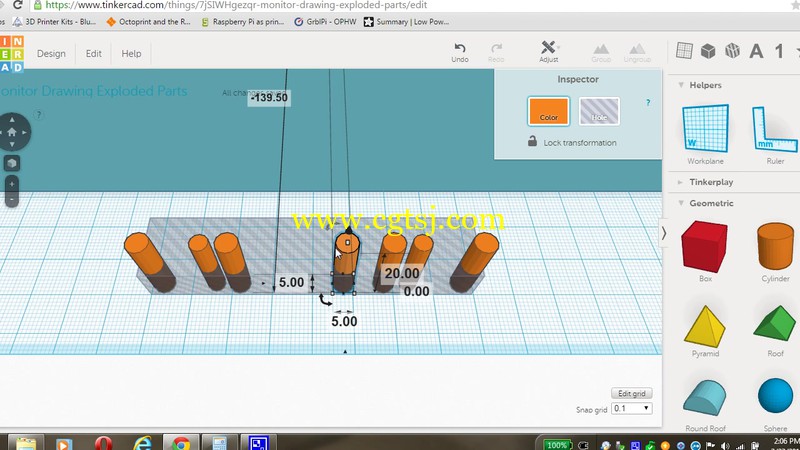The height and width of the screenshot is (450, 800).
Task: Open the Color swatch in Inspector
Action: tap(548, 111)
